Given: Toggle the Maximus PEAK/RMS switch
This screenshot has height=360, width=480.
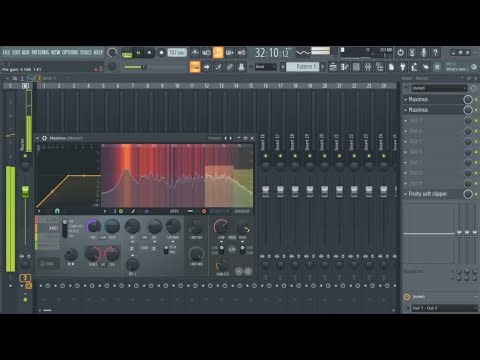Looking at the screenshot, I should tap(166, 250).
